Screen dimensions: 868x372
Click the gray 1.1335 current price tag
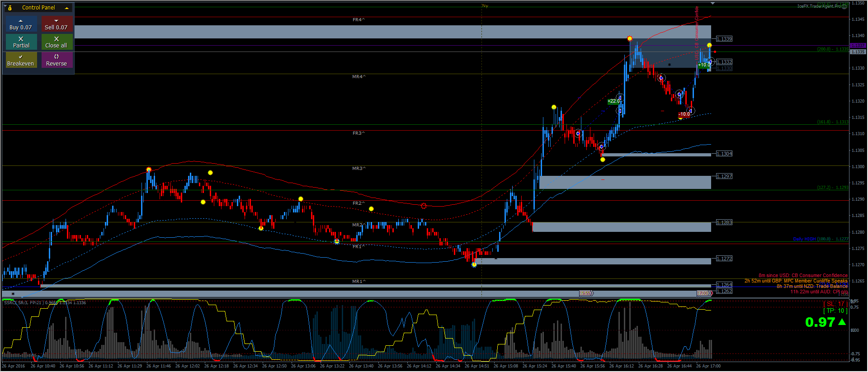point(858,52)
